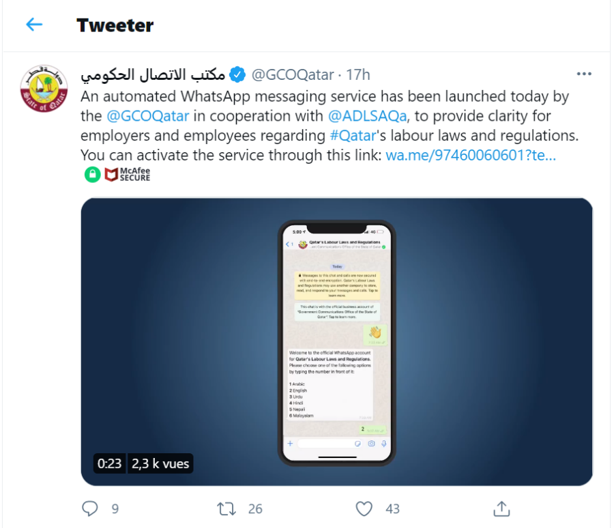Click the blue verified badge icon
Viewport: 614px width, 528px height.
pyautogui.click(x=237, y=74)
